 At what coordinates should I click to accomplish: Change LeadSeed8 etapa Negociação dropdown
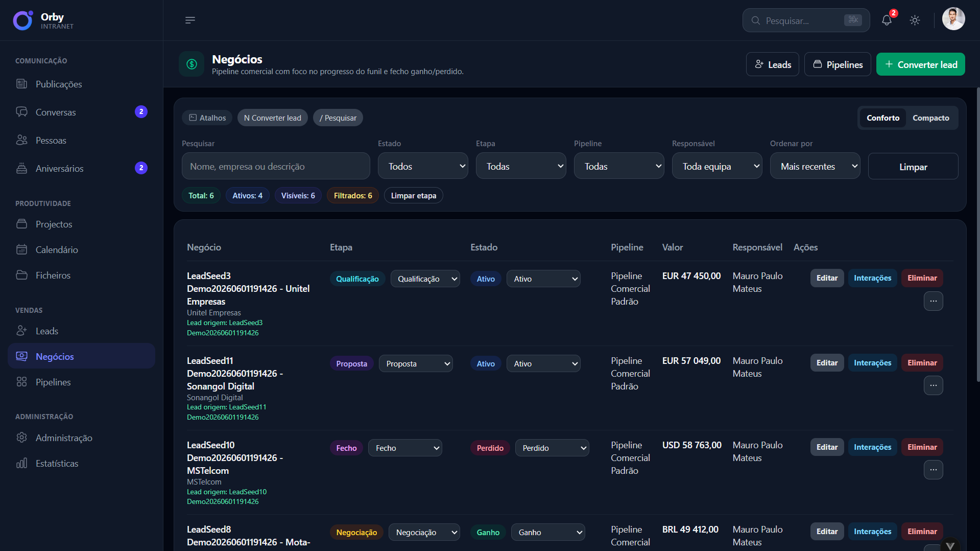[424, 532]
